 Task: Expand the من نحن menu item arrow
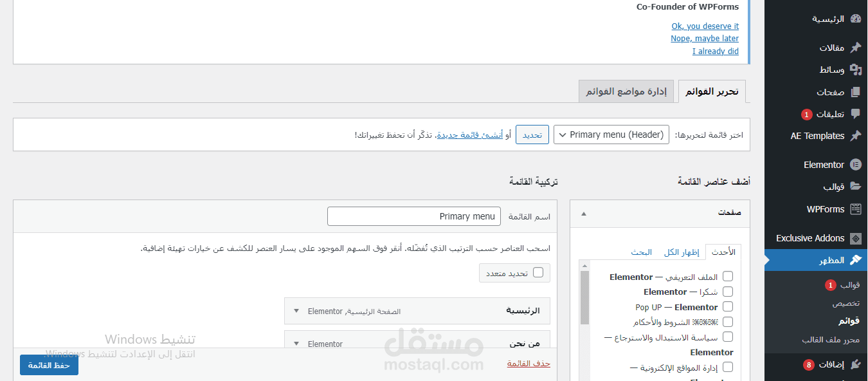(x=296, y=343)
